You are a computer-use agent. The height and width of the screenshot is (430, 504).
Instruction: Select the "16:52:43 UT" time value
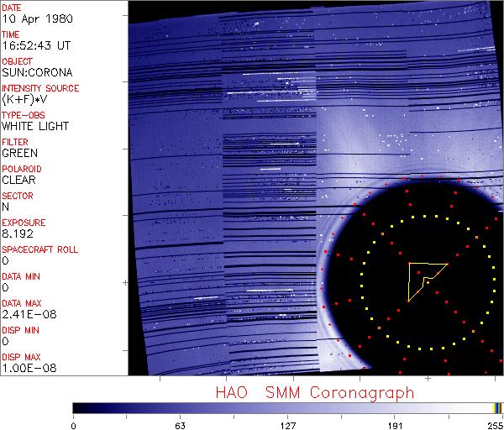click(x=35, y=45)
